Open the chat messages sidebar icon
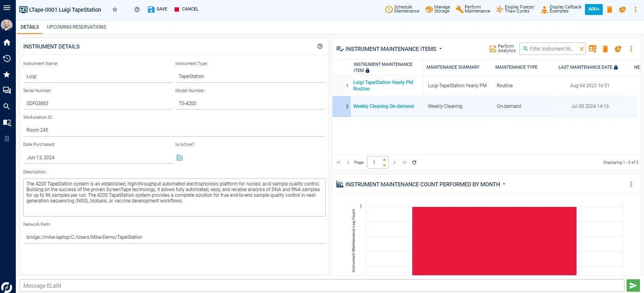Image resolution: width=644 pixels, height=293 pixels. click(x=7, y=91)
